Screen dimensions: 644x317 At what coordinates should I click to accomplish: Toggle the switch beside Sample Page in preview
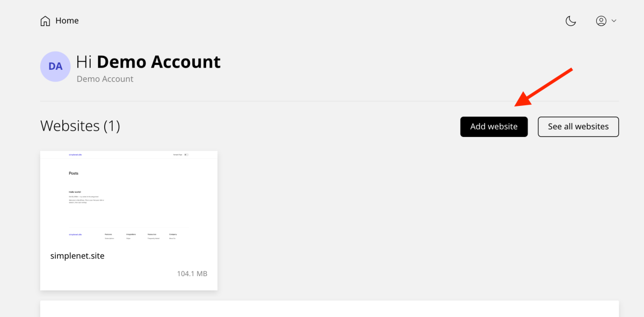(x=186, y=155)
